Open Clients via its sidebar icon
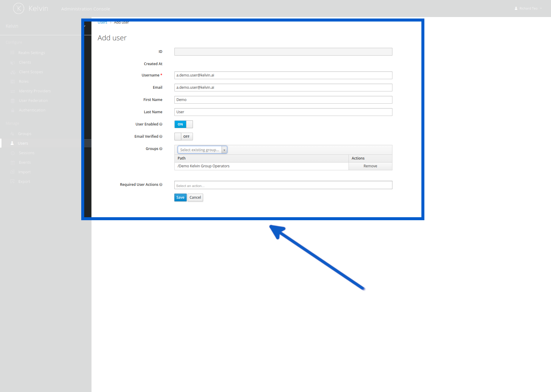This screenshot has width=551, height=392. pyautogui.click(x=12, y=62)
